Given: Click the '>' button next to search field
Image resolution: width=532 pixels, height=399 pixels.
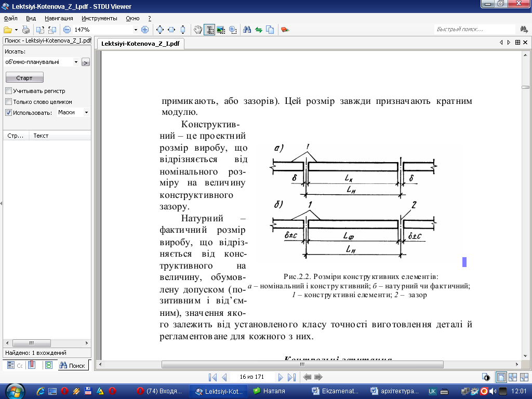Looking at the screenshot, I should coord(86,62).
